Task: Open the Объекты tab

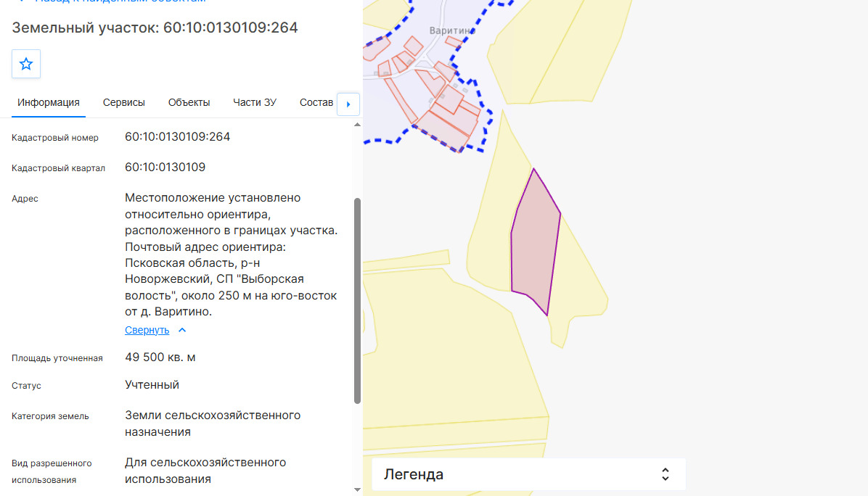Action: 189,103
